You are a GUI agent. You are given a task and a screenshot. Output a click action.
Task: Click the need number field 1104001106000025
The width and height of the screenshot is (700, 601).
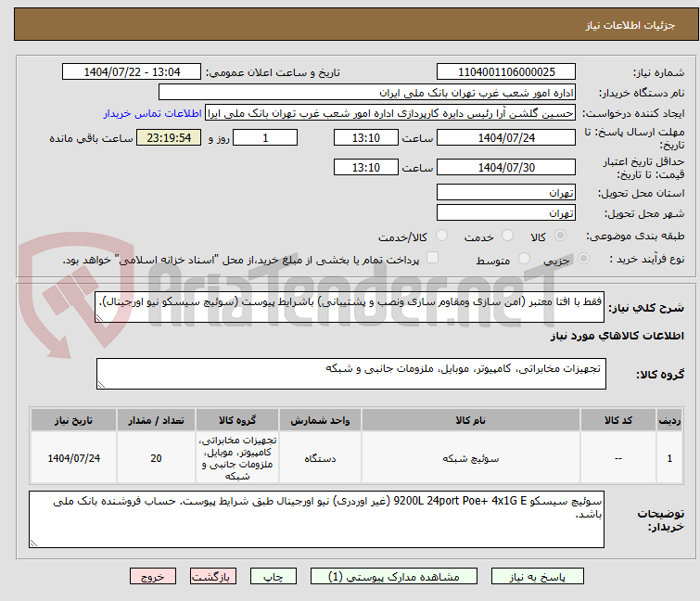coord(506,72)
